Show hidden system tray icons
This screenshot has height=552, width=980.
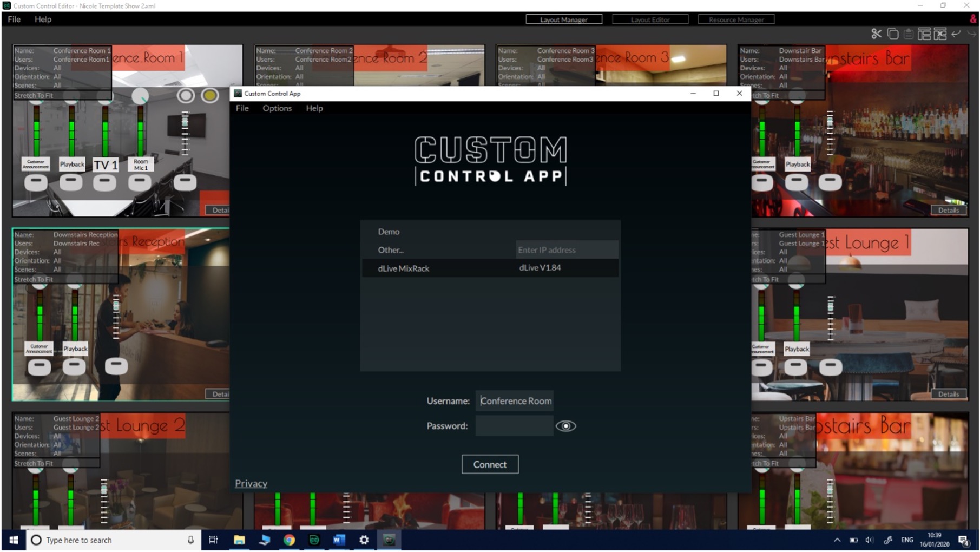[x=837, y=540]
